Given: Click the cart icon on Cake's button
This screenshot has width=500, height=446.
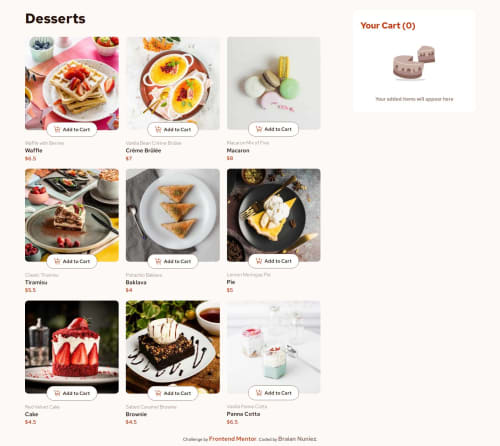Looking at the screenshot, I should [x=57, y=393].
